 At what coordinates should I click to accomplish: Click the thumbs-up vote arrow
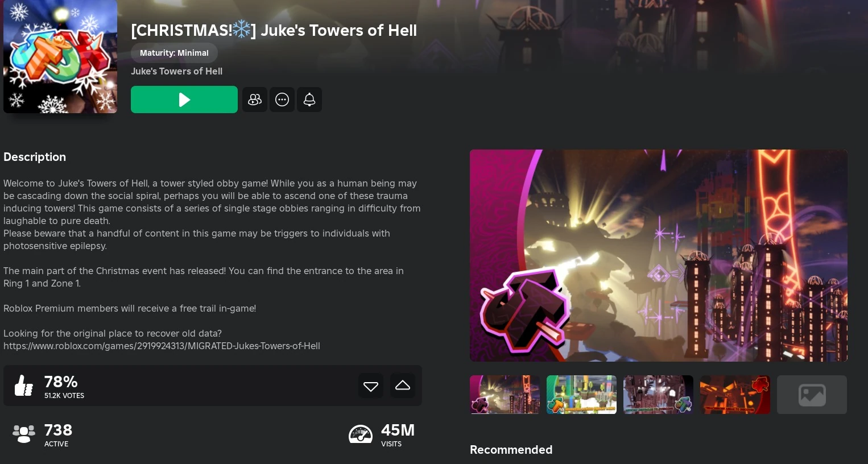pos(403,386)
